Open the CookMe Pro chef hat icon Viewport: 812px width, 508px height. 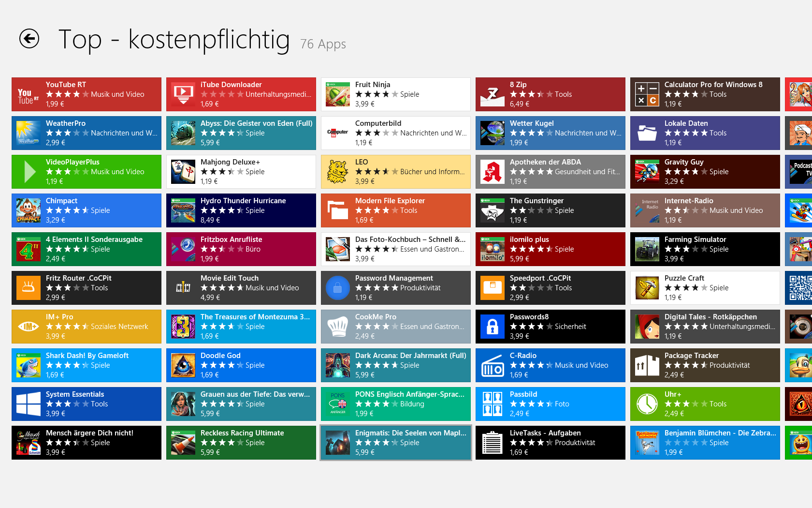point(338,327)
